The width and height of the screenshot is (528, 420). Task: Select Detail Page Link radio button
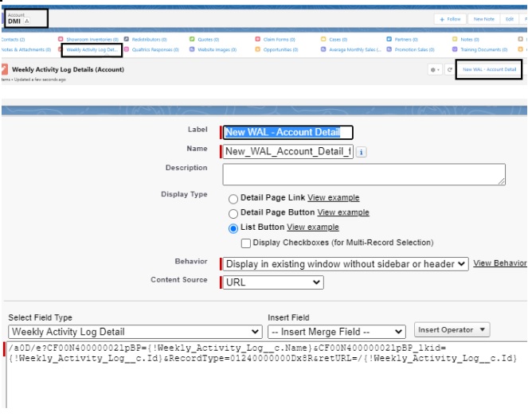point(233,199)
